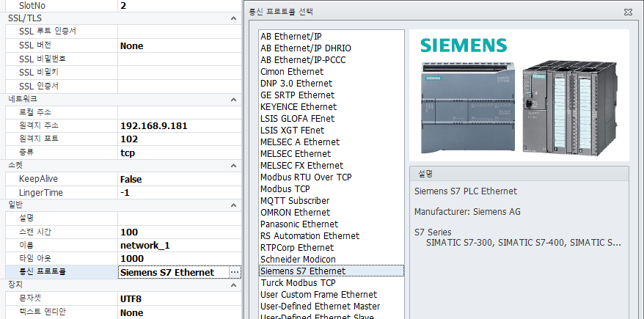Viewport: 644px width, 319px height.
Task: Edit 이름 value network_1
Action: [x=180, y=246]
